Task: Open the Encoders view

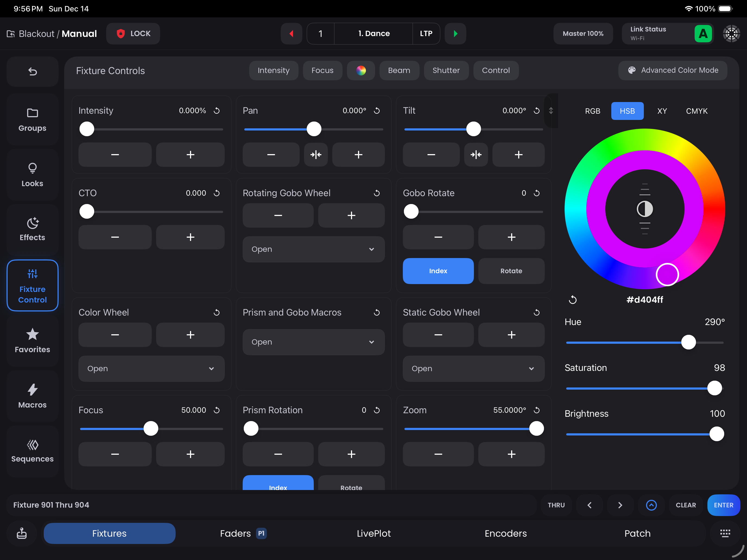Action: pyautogui.click(x=505, y=533)
